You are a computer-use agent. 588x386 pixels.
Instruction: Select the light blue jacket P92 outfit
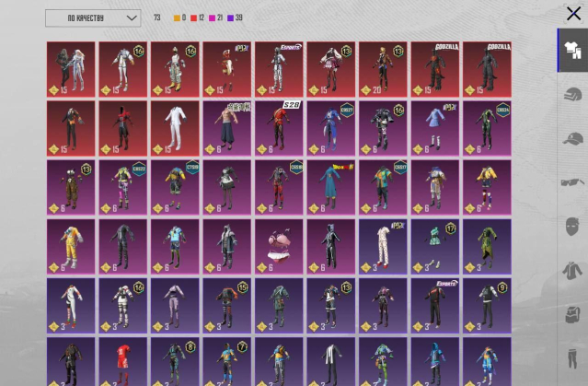coord(435,128)
